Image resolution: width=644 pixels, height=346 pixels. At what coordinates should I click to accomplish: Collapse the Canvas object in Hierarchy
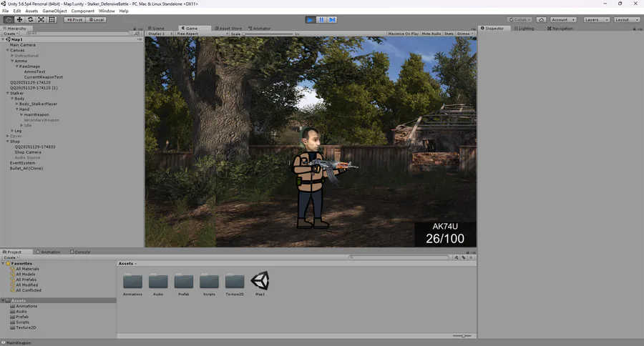[x=7, y=50]
